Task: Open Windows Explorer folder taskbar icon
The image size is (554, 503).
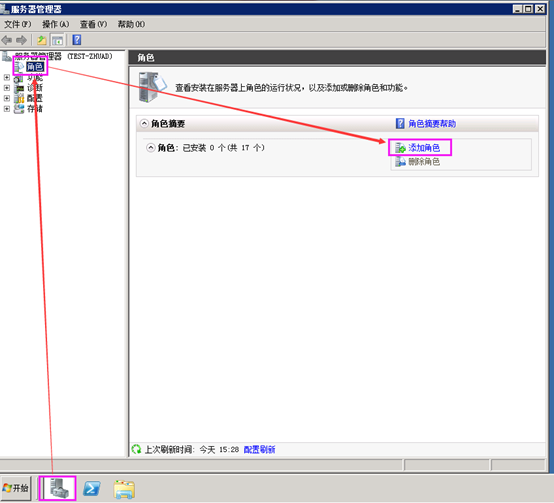Action: [124, 489]
